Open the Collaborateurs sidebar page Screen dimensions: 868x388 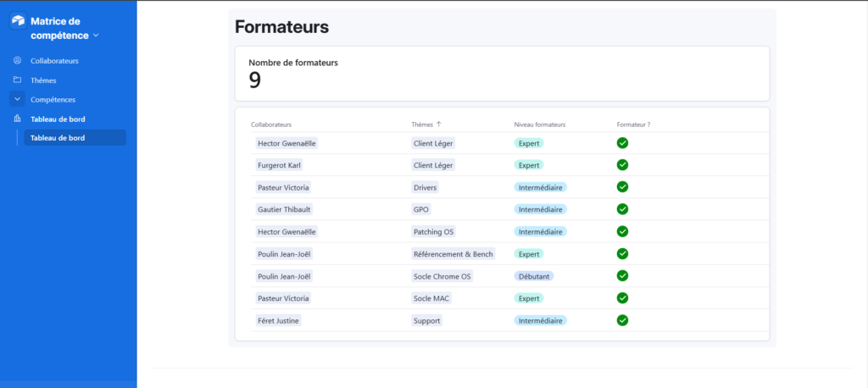[54, 61]
